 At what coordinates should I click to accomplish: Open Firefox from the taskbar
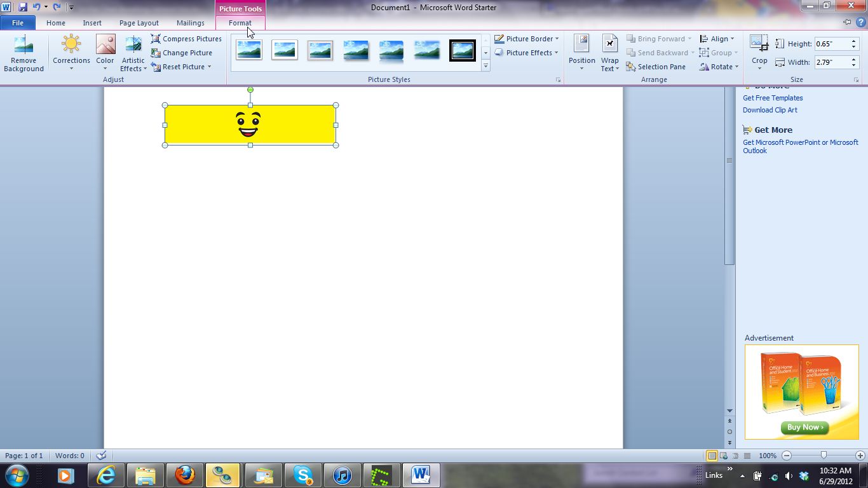(184, 475)
